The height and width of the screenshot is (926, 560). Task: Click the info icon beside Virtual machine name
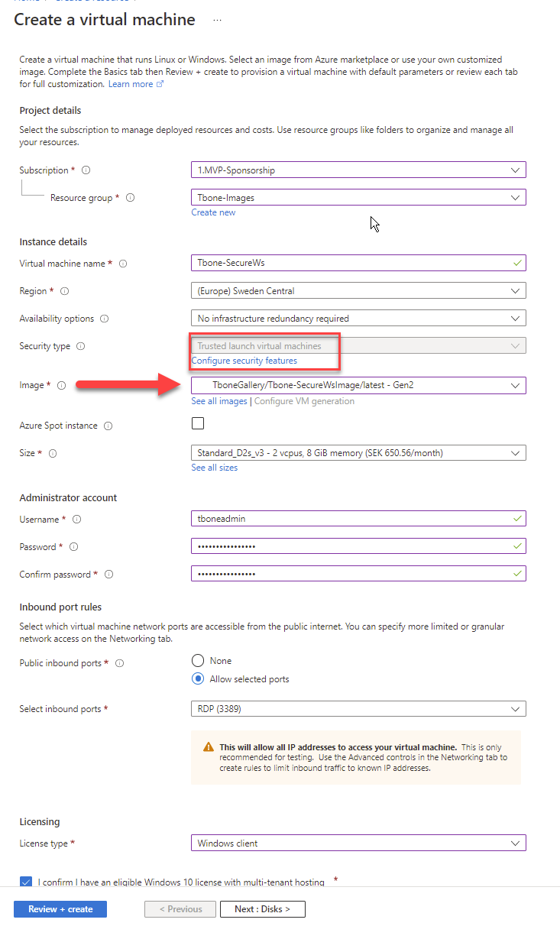(x=123, y=264)
